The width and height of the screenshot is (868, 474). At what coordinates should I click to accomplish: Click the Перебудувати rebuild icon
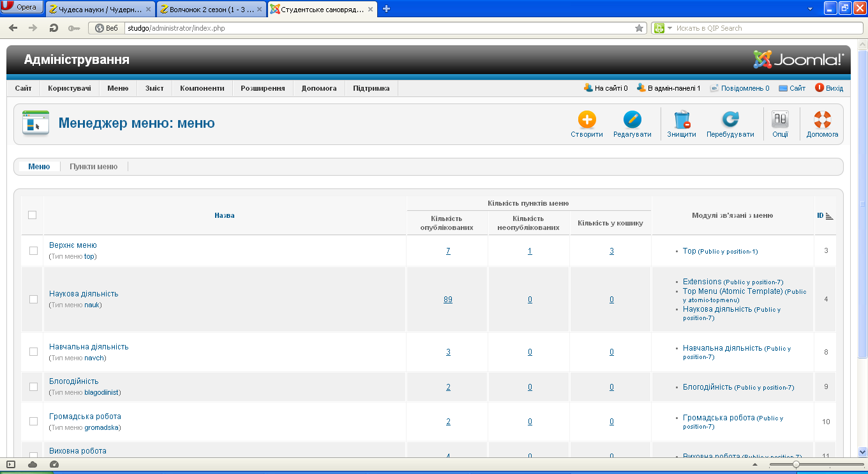[730, 119]
